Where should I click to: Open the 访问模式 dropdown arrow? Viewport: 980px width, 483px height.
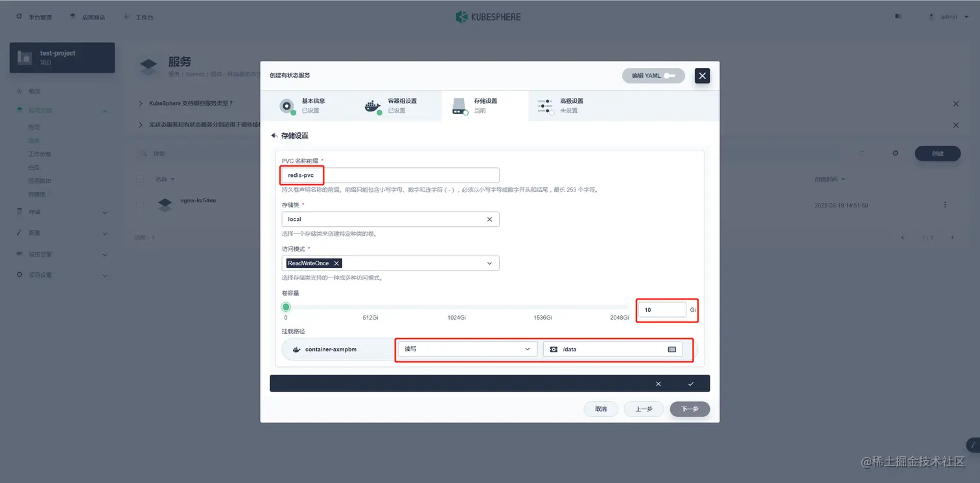[489, 263]
